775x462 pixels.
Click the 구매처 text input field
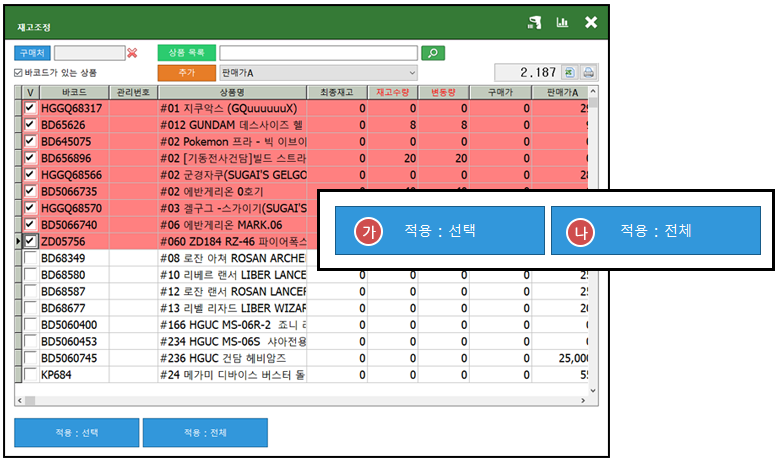(x=89, y=53)
